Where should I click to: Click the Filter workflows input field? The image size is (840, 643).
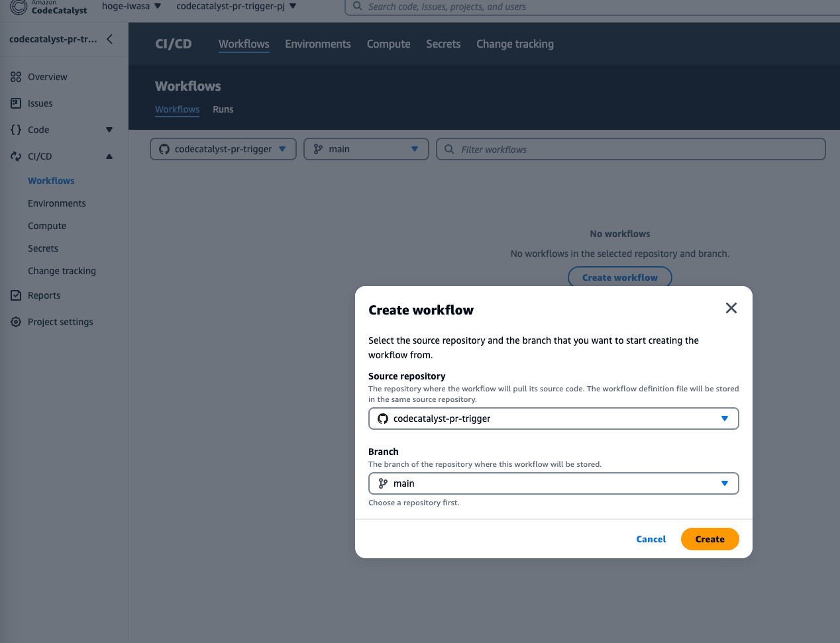631,149
